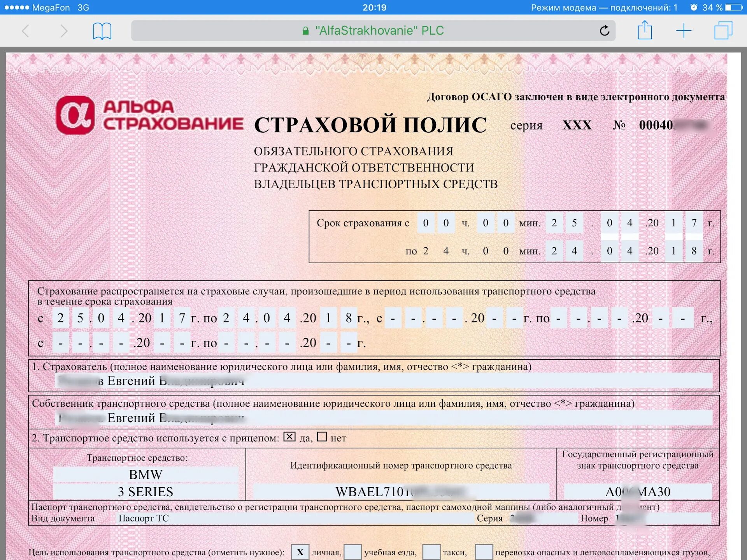This screenshot has width=747, height=560.
Task: Tap the battery indicator in status bar
Action: (733, 7)
